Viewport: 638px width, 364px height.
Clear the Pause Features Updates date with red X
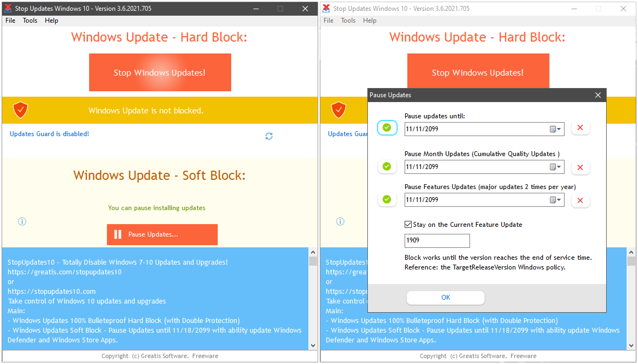pos(580,200)
